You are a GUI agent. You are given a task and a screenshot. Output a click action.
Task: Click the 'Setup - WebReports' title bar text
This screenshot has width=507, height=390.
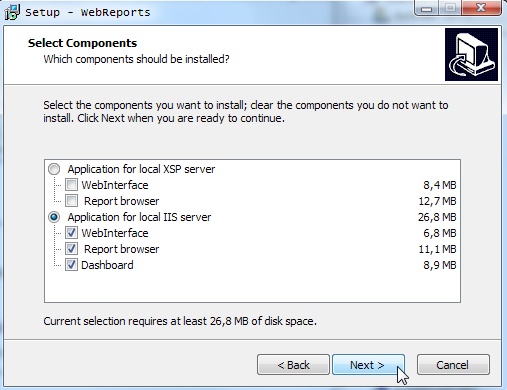[x=88, y=12]
